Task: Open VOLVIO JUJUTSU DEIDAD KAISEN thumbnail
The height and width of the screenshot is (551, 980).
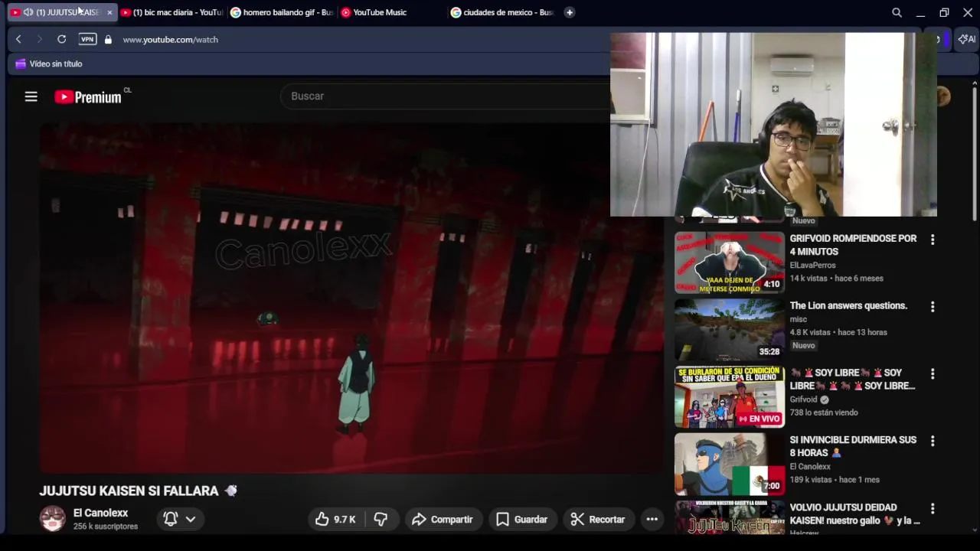Action: point(729,517)
